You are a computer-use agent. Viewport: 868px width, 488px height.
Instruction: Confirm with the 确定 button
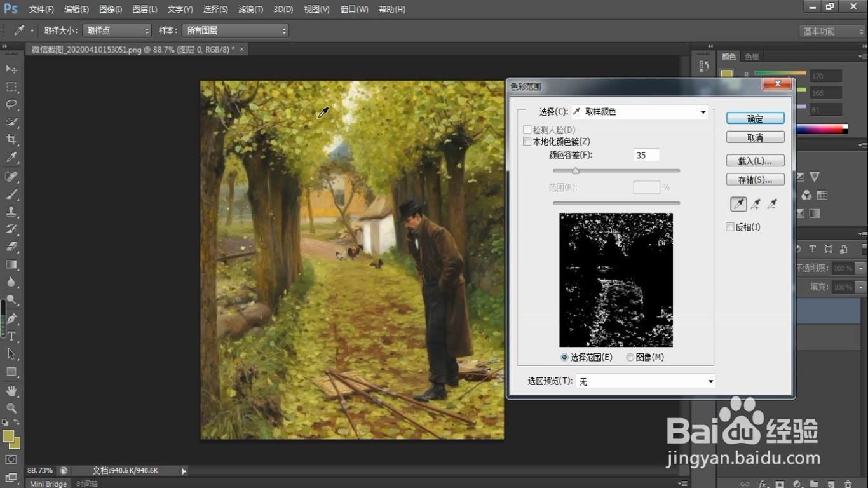pos(756,119)
